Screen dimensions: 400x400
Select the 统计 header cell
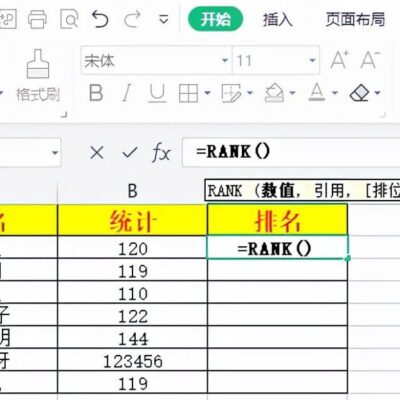[132, 220]
